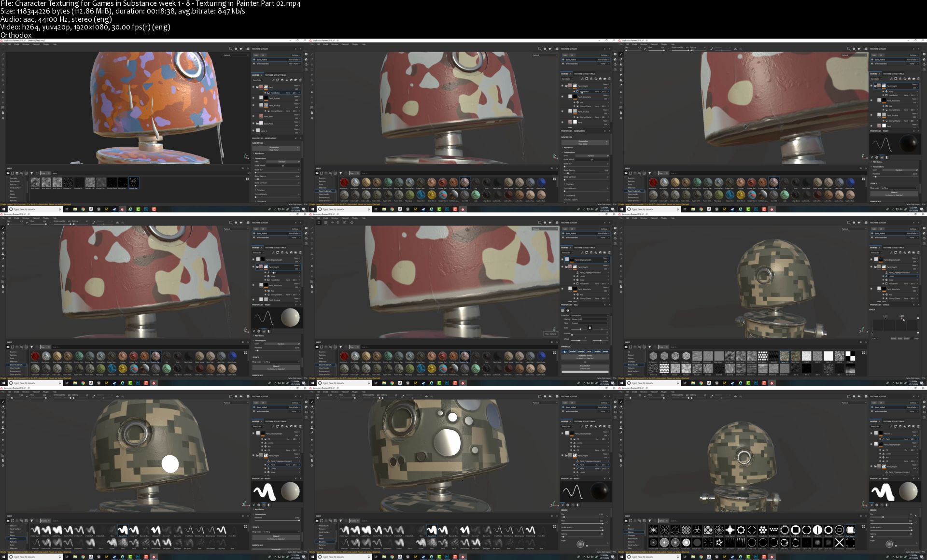The width and height of the screenshot is (927, 560).
Task: Orange camo frame: click the Global Balance slider
Action: (x=278, y=179)
